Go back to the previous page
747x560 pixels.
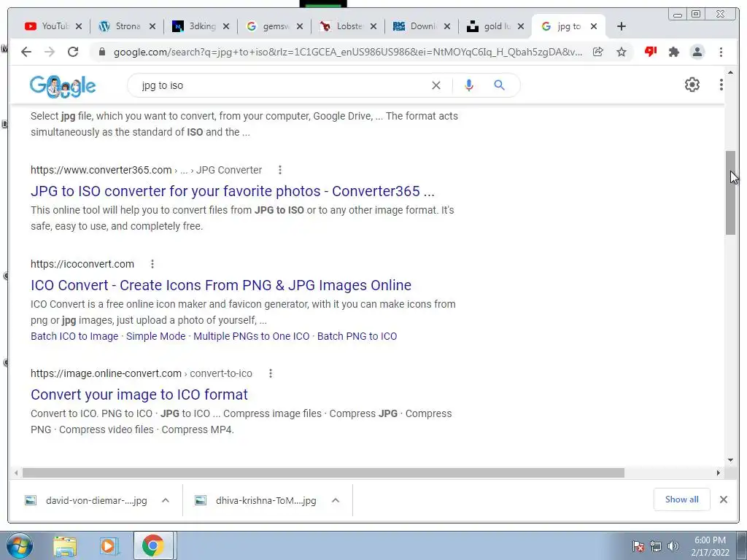coord(26,52)
